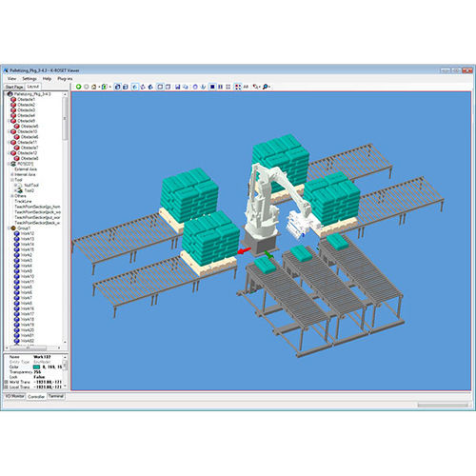This screenshot has height=476, width=476.
Task: Click the zoom magnifier toolbar icon
Action: (x=265, y=87)
